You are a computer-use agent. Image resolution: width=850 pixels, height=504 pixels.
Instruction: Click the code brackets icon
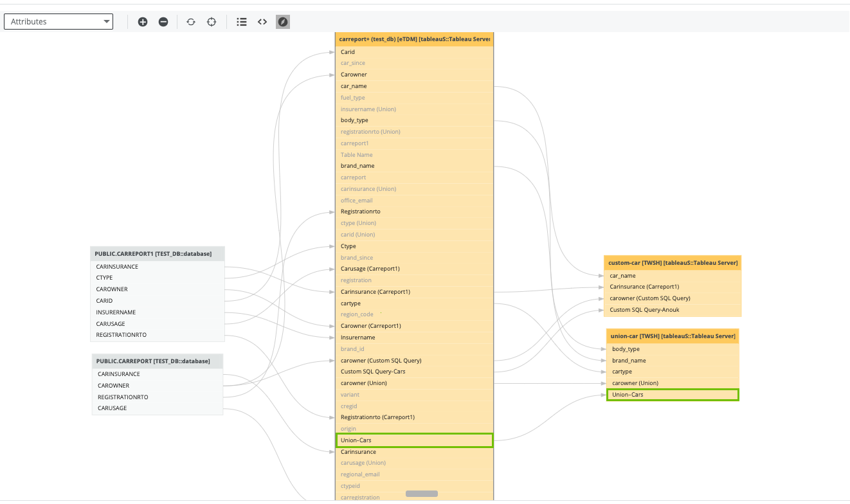(x=262, y=22)
